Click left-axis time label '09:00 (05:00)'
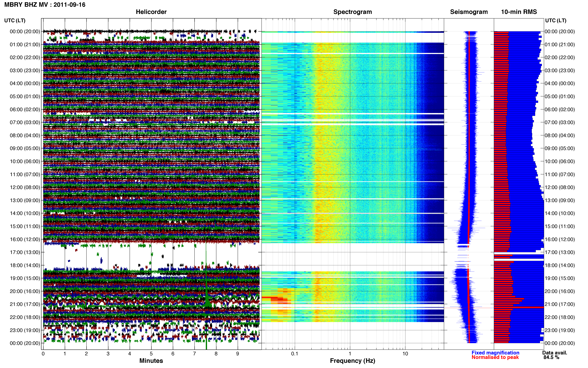588x368 pixels. point(25,148)
